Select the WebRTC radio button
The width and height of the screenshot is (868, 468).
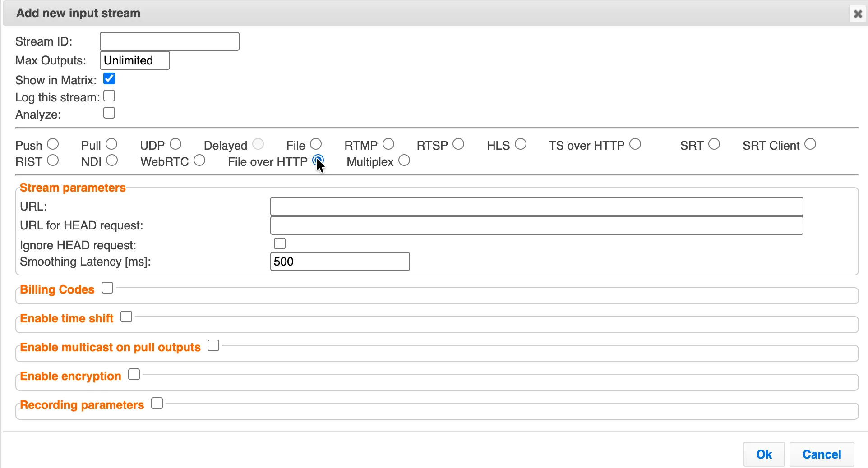[x=199, y=160]
